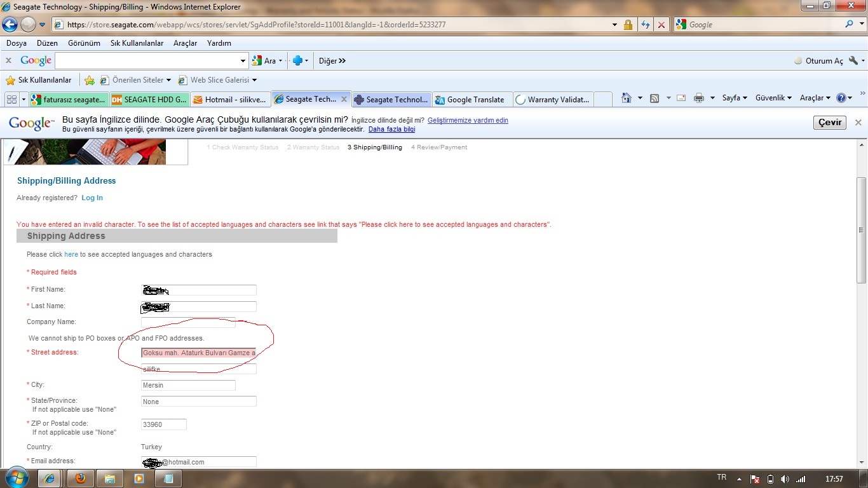Viewport: 868px width, 488px height.
Task: Expand the Web Slice Galerisi dropdown
Action: [254, 80]
